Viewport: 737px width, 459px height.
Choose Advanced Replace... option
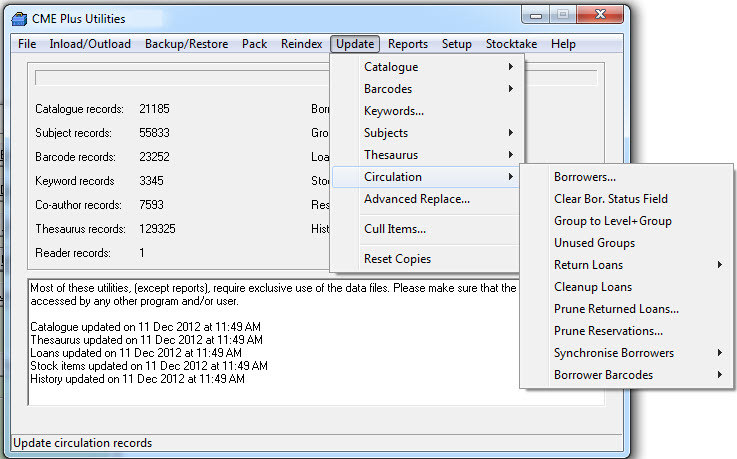point(427,199)
